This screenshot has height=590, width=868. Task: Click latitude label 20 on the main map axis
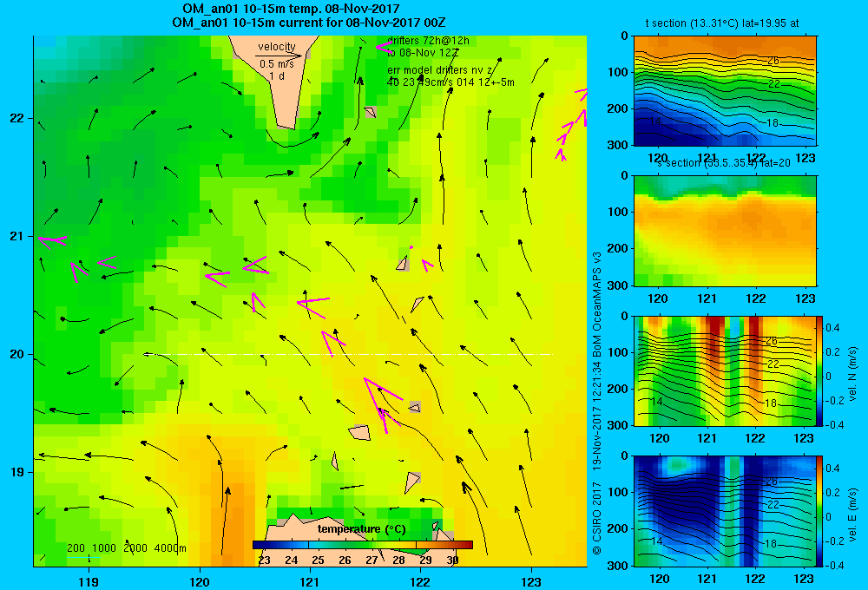17,354
